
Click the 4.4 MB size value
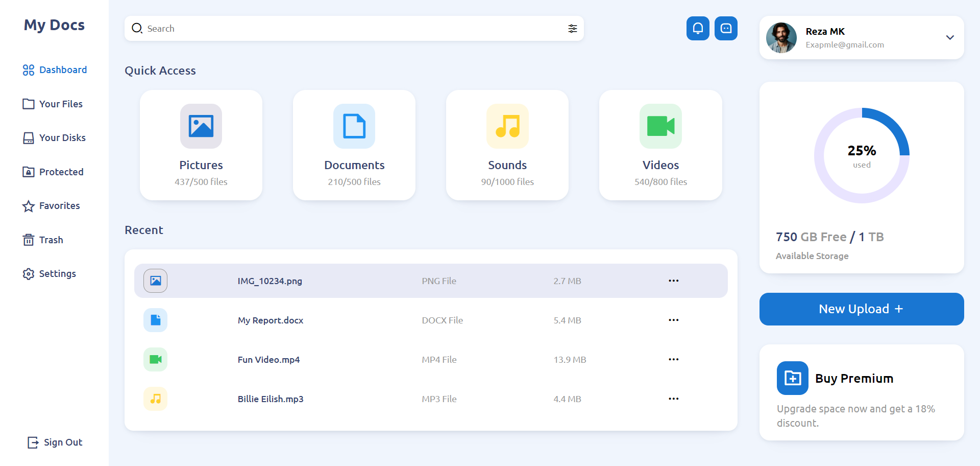click(567, 399)
